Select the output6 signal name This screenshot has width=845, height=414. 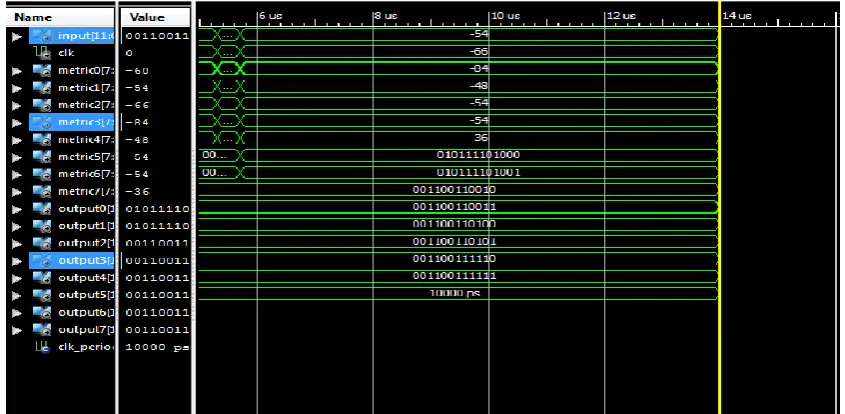(86, 313)
